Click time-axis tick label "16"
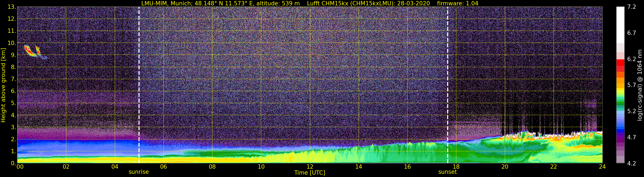This screenshot has height=177, width=644. click(407, 167)
